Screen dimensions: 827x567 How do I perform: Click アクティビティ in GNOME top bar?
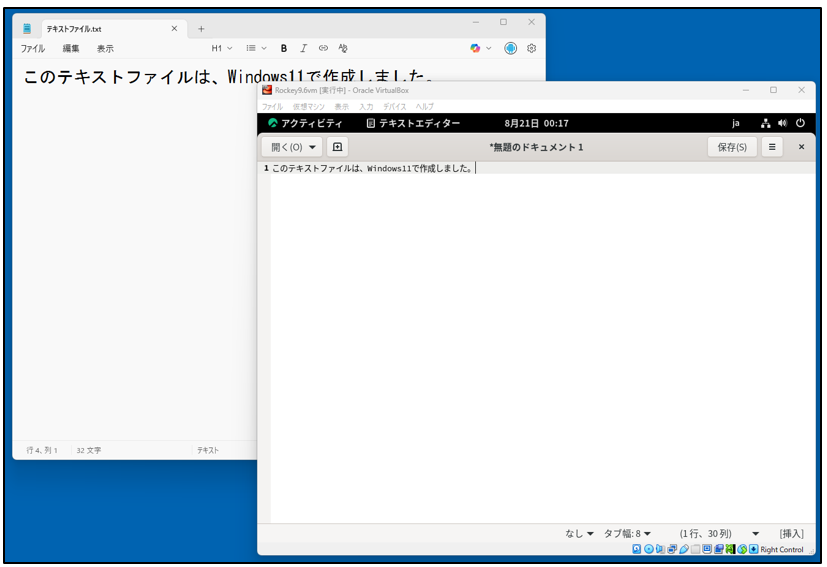point(305,123)
